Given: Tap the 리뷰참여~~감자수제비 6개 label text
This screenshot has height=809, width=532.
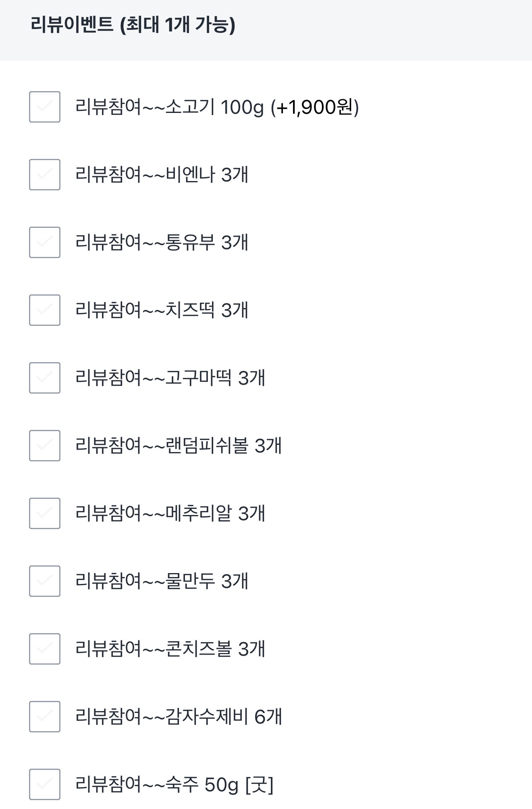Looking at the screenshot, I should tap(179, 717).
